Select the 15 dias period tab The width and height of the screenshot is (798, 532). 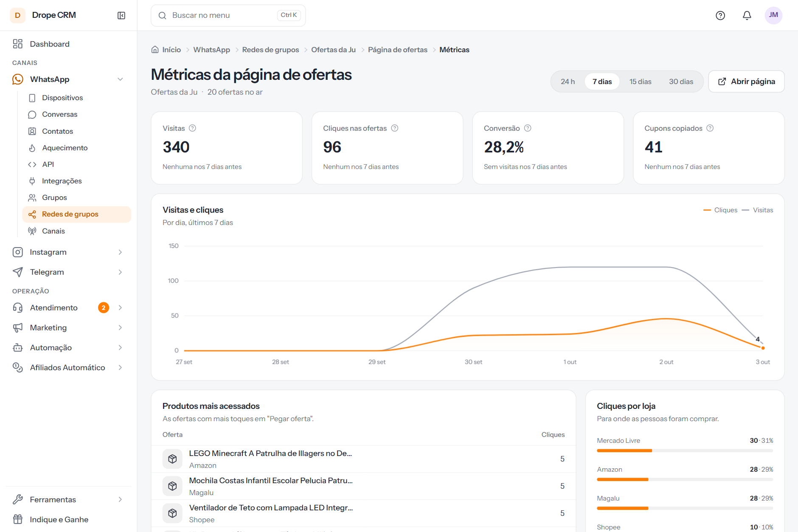tap(640, 82)
